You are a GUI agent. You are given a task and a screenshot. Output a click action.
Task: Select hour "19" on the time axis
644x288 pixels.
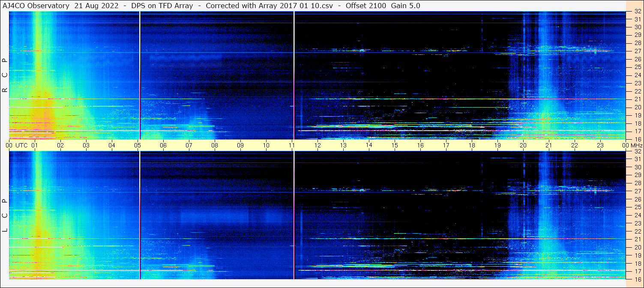click(497, 145)
